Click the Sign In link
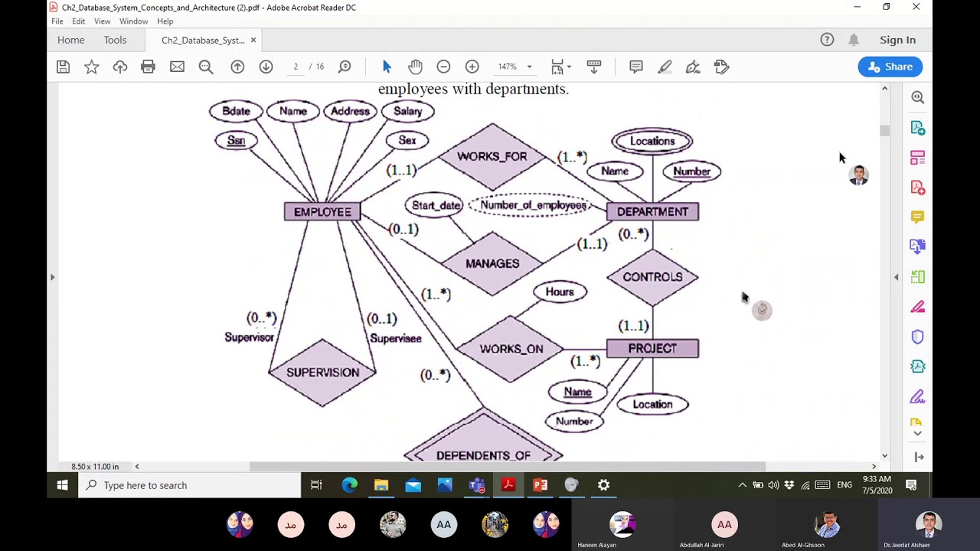 (897, 40)
